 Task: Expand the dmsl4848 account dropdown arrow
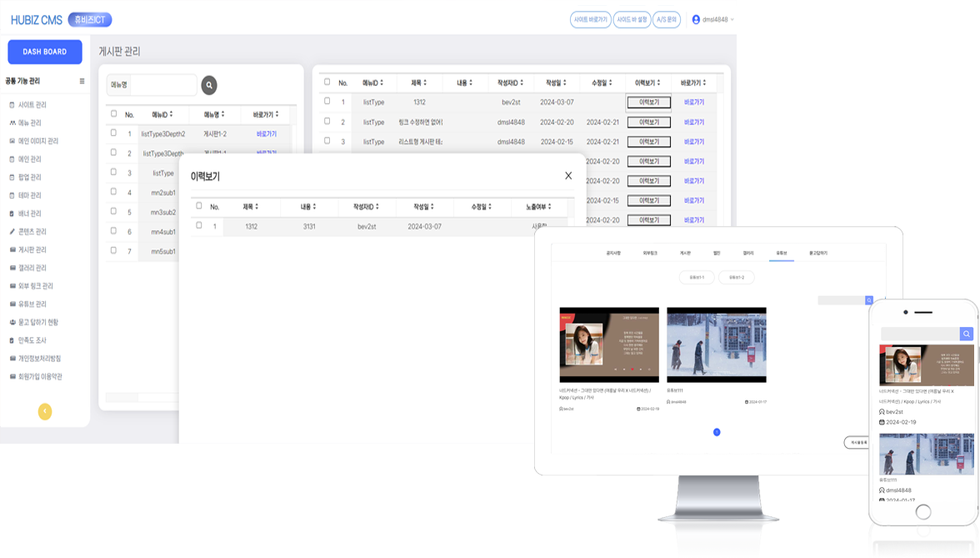732,20
